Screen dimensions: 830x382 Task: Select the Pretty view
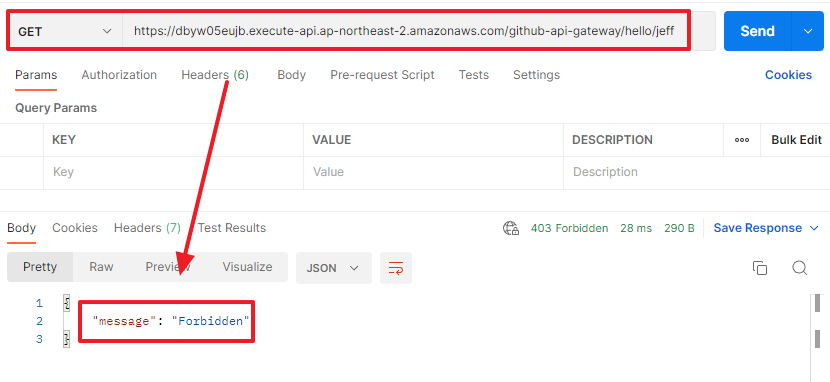[x=40, y=267]
